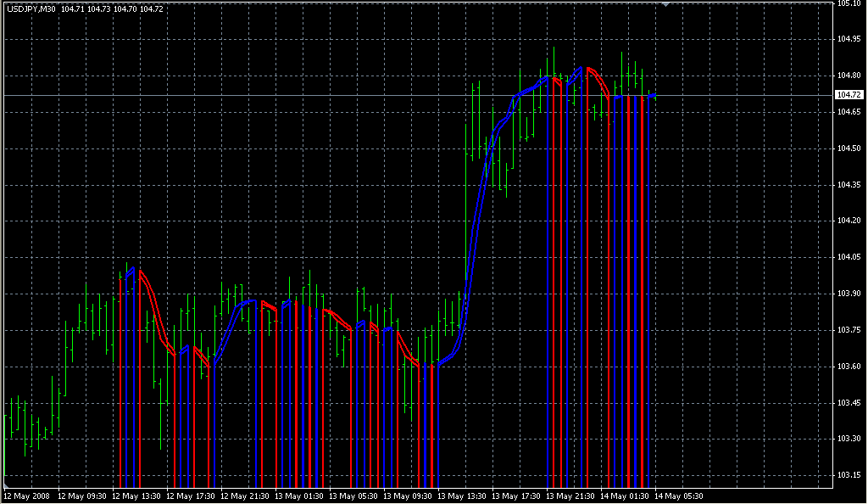
Task: Click the 12 May 2008 date label
Action: (x=25, y=496)
